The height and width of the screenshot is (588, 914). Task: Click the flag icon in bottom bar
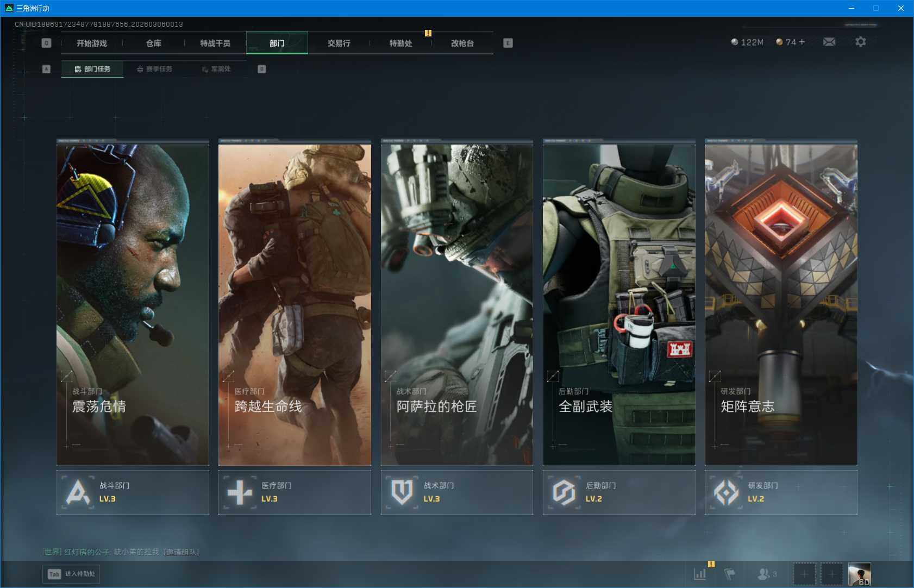click(729, 574)
